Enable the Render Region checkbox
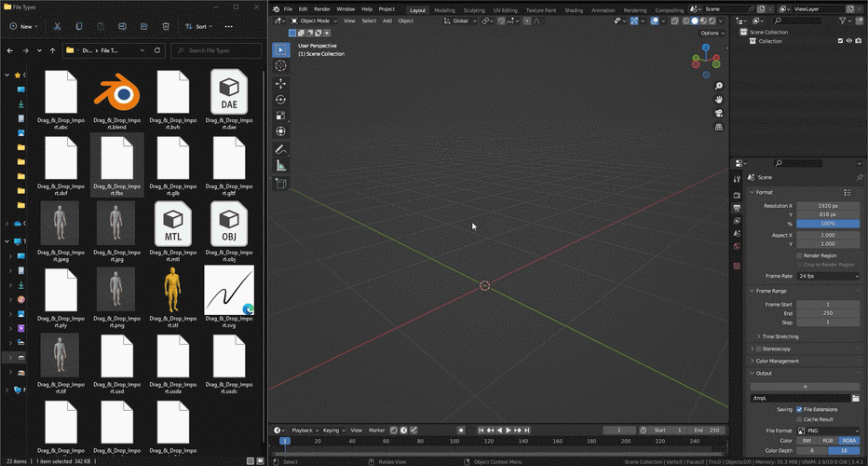The width and height of the screenshot is (868, 466). 799,255
